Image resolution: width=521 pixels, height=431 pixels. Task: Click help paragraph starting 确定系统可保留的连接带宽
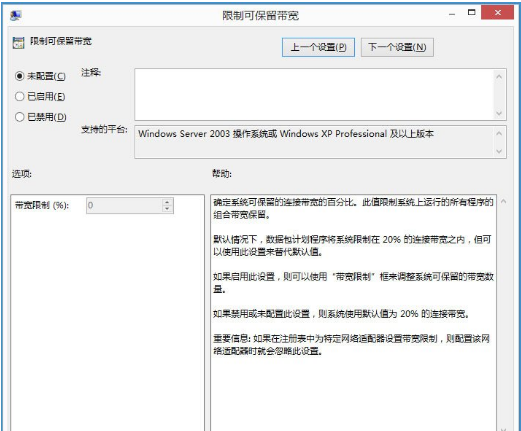pyautogui.click(x=353, y=208)
